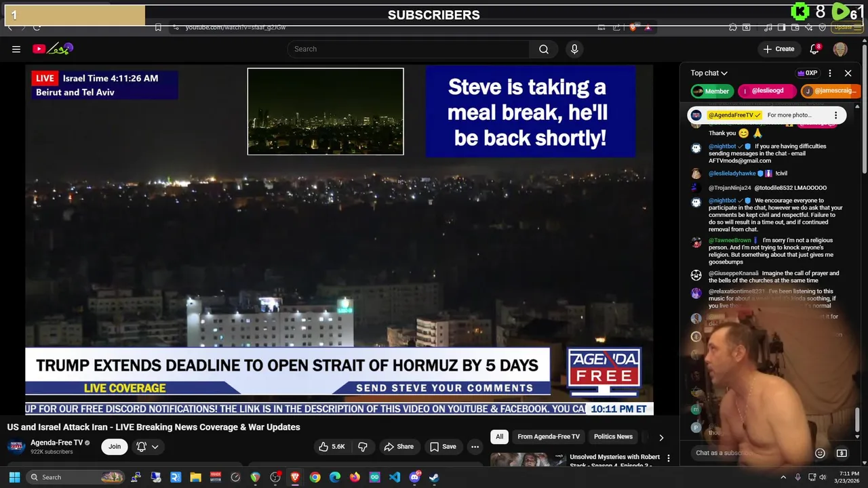This screenshot has height=488, width=868.
Task: Click the @leslieogd chat chip
Action: 766,91
